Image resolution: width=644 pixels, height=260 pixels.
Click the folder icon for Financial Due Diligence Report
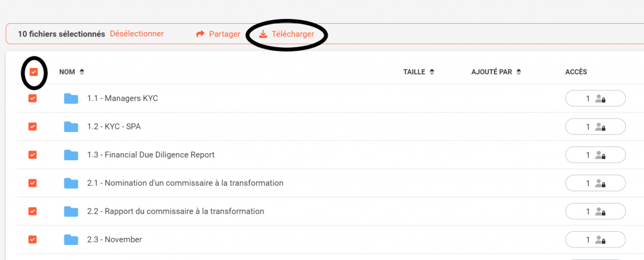[71, 155]
